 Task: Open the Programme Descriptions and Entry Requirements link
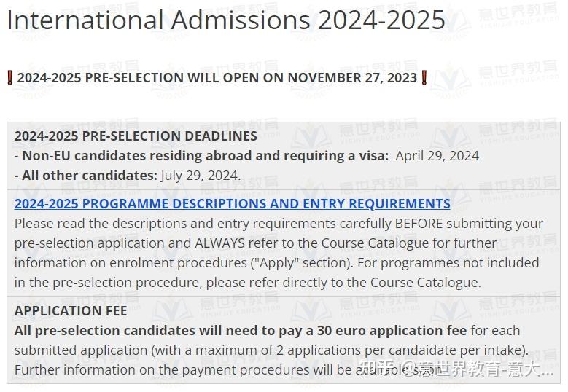click(232, 204)
